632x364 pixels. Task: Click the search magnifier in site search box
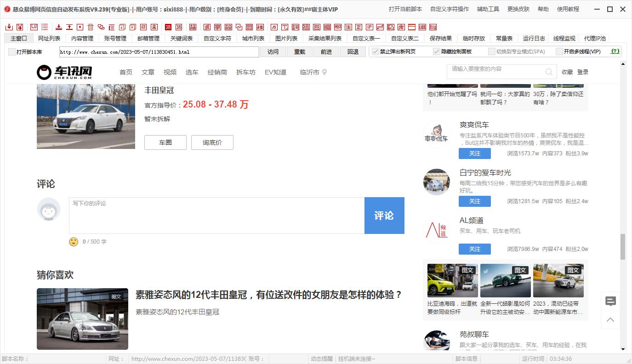[x=549, y=72]
